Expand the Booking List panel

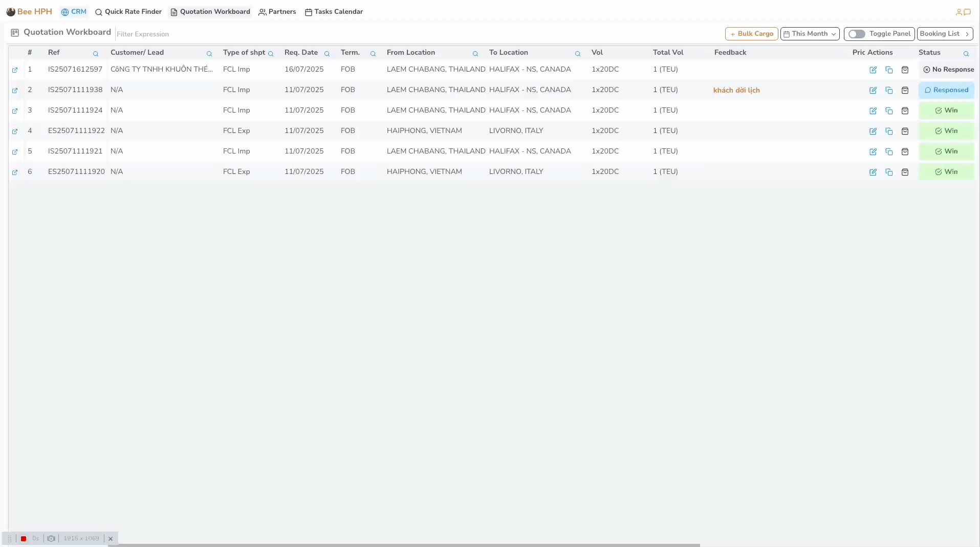coord(945,34)
